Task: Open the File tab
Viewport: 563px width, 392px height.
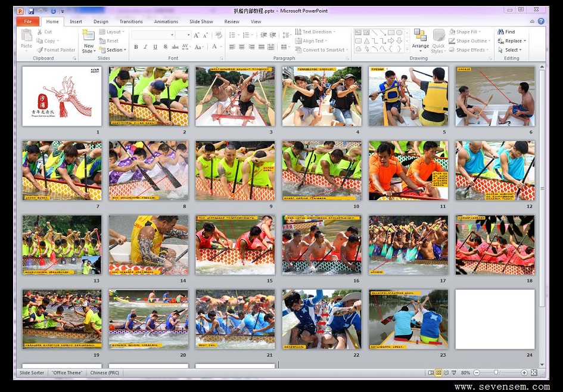Action: pos(27,21)
